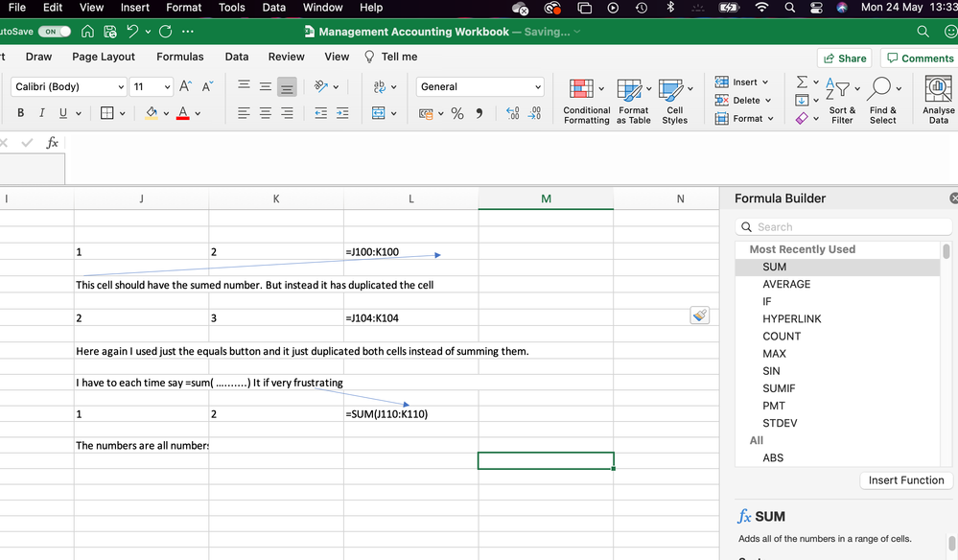Toggle bottom align button
Image resolution: width=958 pixels, height=560 pixels.
(287, 86)
